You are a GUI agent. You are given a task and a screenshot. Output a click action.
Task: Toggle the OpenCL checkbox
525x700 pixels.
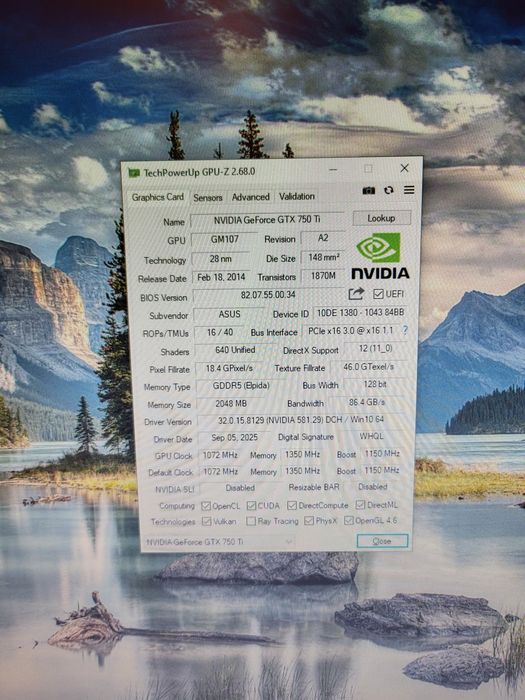click(206, 506)
